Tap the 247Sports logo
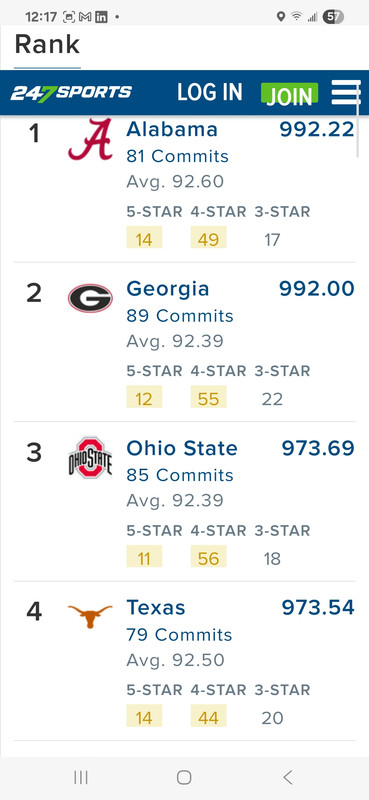Screen dimensions: 369x800 [71, 93]
